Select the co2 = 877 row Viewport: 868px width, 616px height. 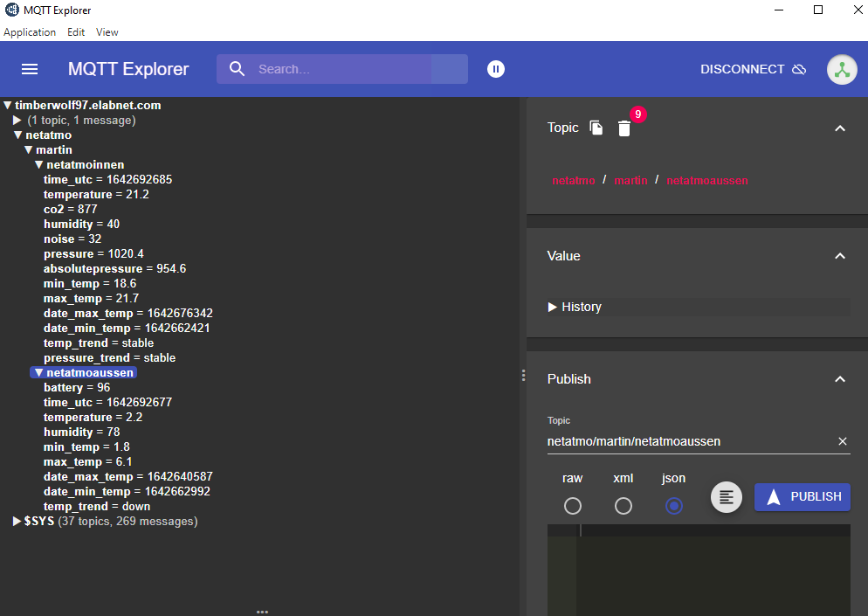pos(71,210)
